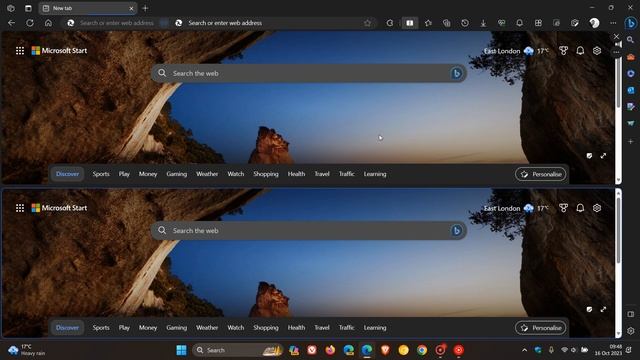640x360 pixels.
Task: Click the right split pane address bar
Action: pyautogui.click(x=273, y=23)
